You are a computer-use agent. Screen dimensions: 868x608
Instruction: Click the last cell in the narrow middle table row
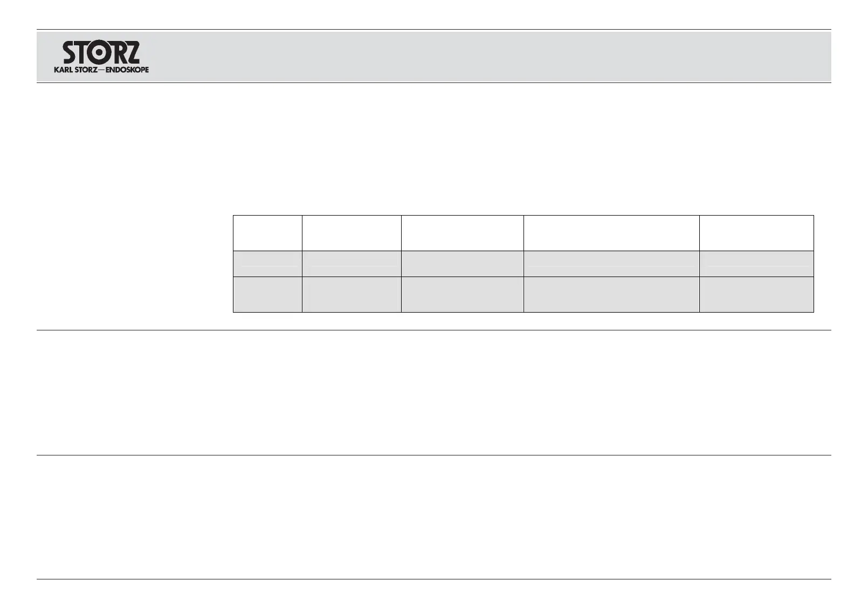[756, 264]
